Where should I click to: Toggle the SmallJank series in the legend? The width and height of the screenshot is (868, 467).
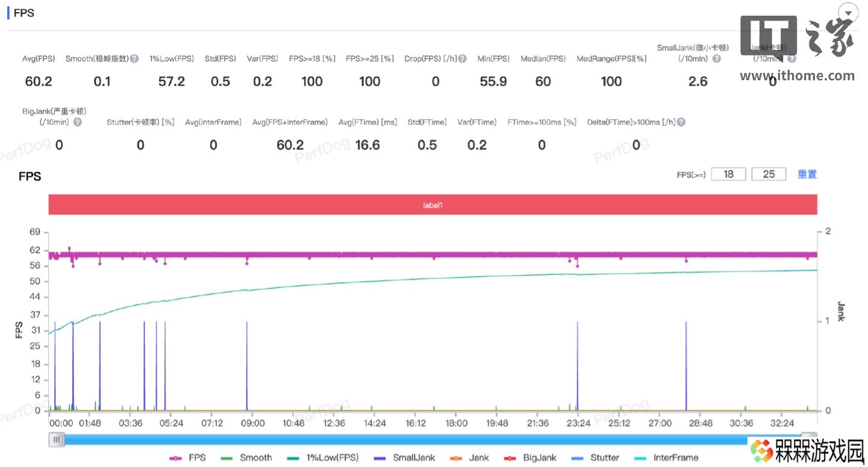(404, 458)
